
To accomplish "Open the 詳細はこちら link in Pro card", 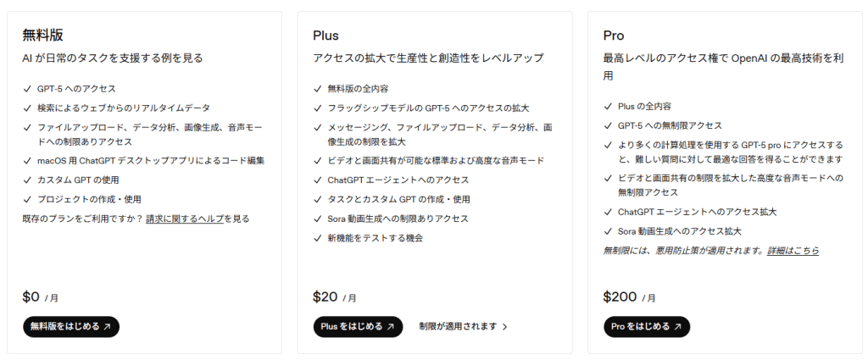I will 793,251.
